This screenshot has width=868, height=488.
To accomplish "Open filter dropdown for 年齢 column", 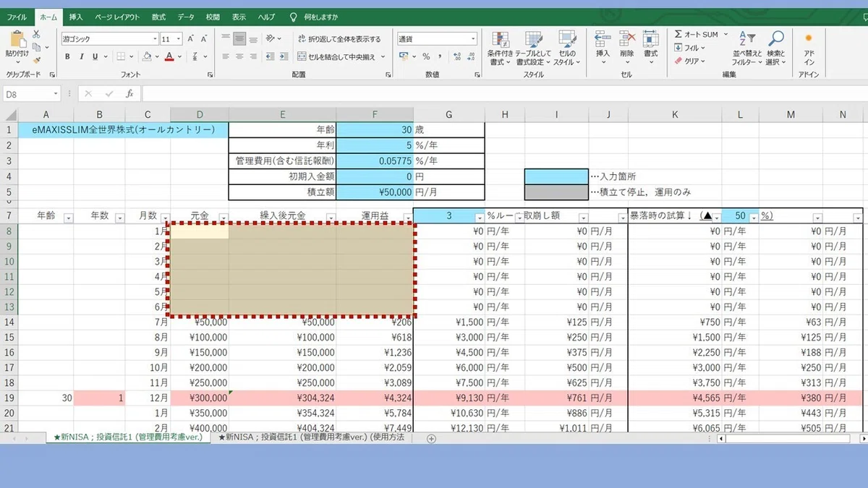I will (x=69, y=218).
